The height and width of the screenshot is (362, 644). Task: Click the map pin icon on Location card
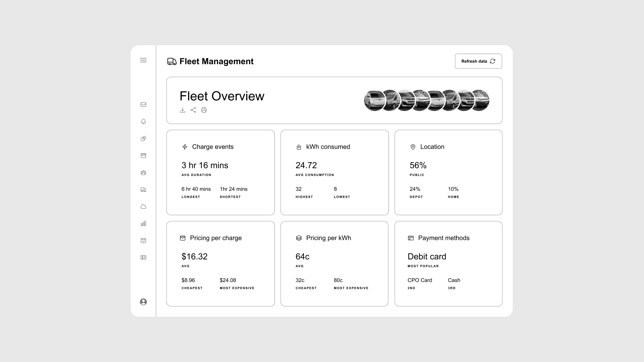pos(413,146)
